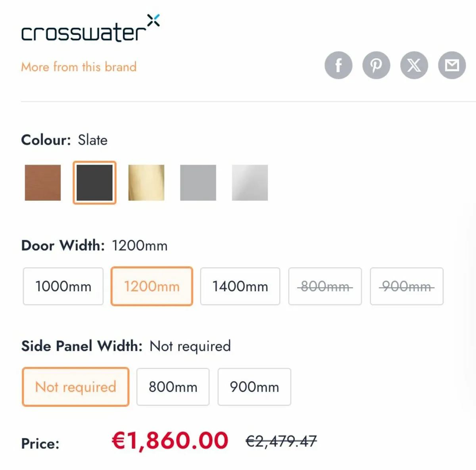
Task: Share product on X (Twitter)
Action: pyautogui.click(x=414, y=65)
